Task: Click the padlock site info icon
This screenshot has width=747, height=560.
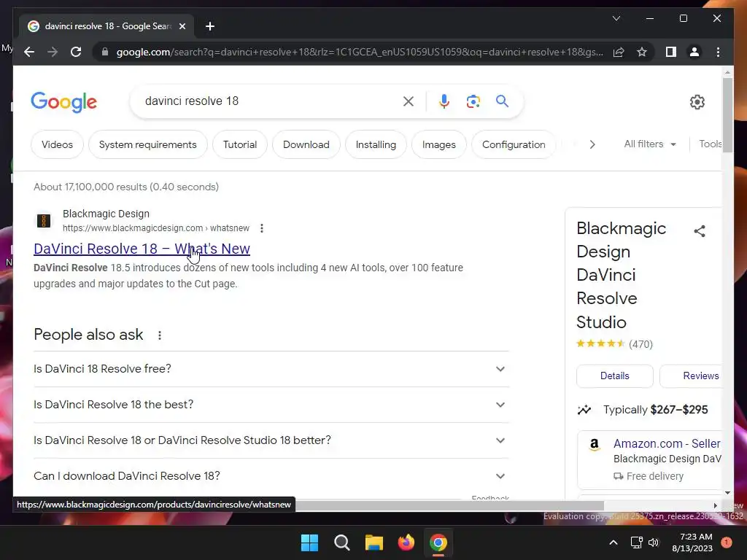Action: 105,52
